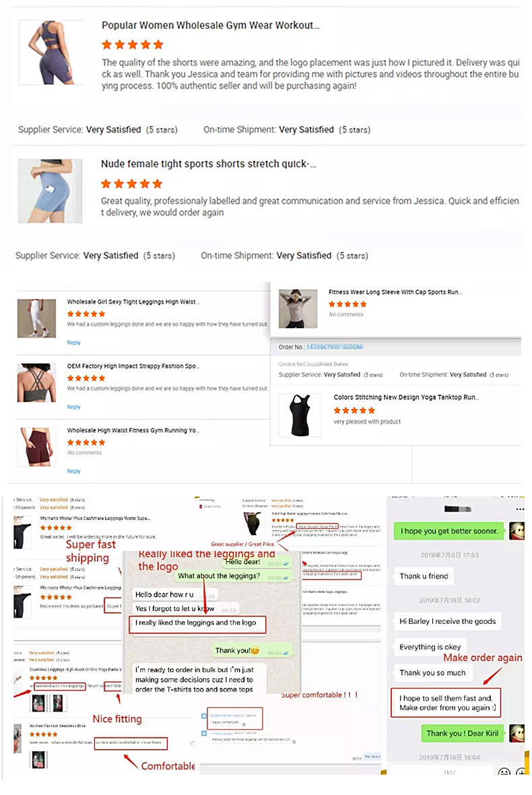Viewport: 532px width, 795px height.
Task: Click stars under Colors Stitching Yoga Tanktop
Action: [x=354, y=410]
